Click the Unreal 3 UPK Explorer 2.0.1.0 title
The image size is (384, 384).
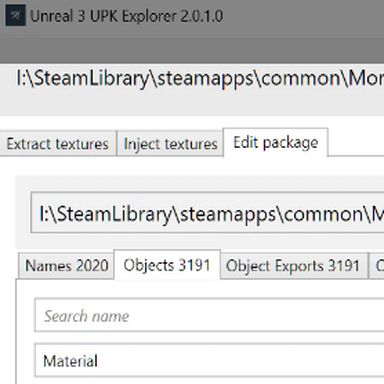point(127,16)
